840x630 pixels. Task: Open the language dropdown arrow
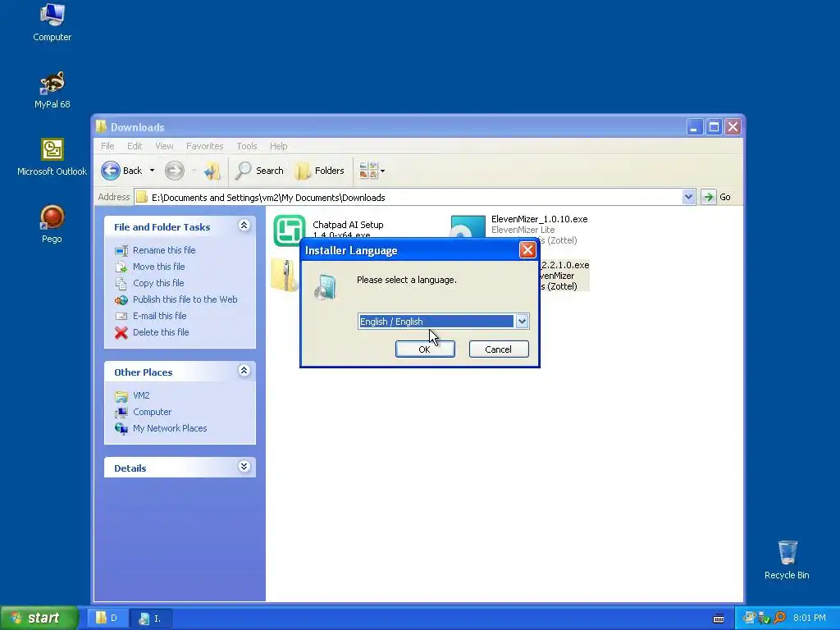(522, 322)
